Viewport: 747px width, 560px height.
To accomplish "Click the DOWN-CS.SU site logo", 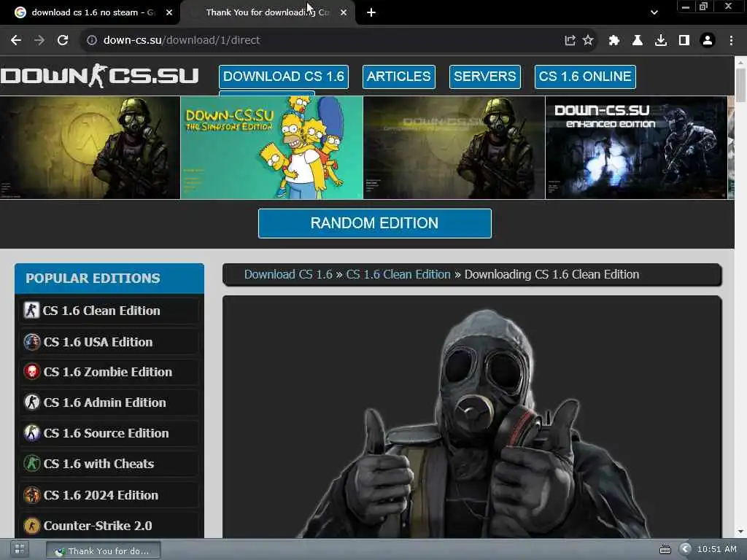I will tap(99, 76).
